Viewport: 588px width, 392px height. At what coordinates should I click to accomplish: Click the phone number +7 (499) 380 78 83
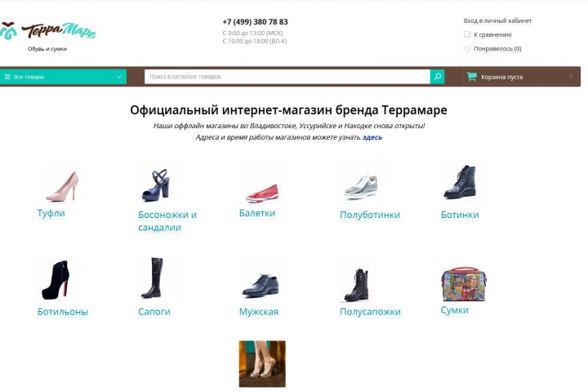click(x=255, y=22)
